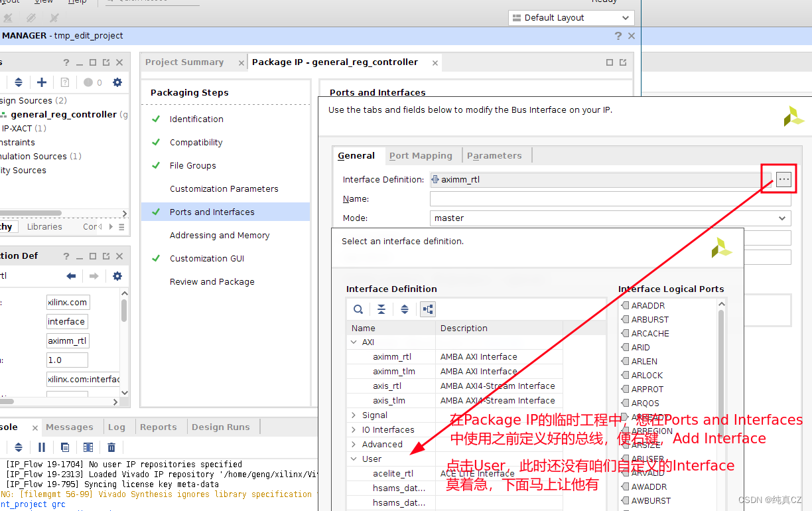
Task: Switch to the Port Mapping tab
Action: pos(421,156)
